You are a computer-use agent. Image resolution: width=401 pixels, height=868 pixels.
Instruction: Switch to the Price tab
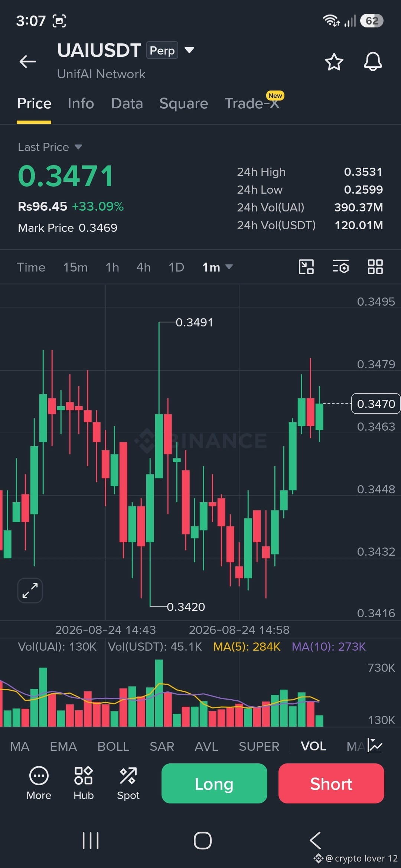[34, 103]
